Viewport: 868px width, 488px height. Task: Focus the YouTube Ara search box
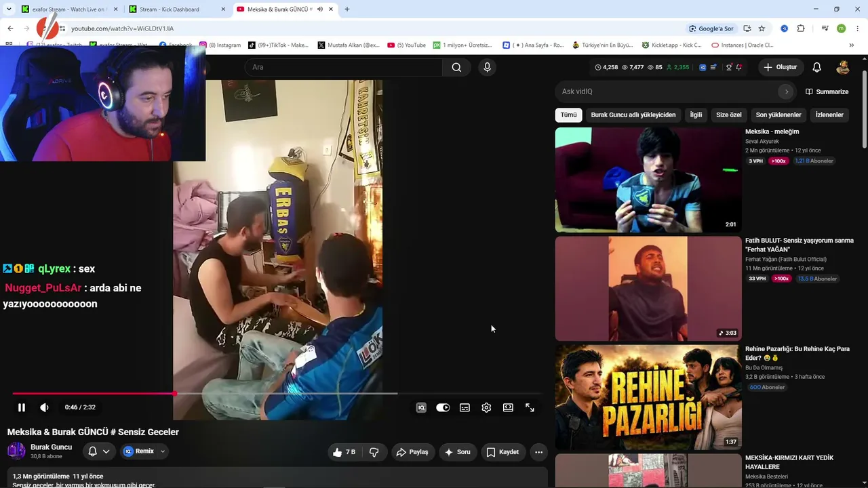pos(344,67)
